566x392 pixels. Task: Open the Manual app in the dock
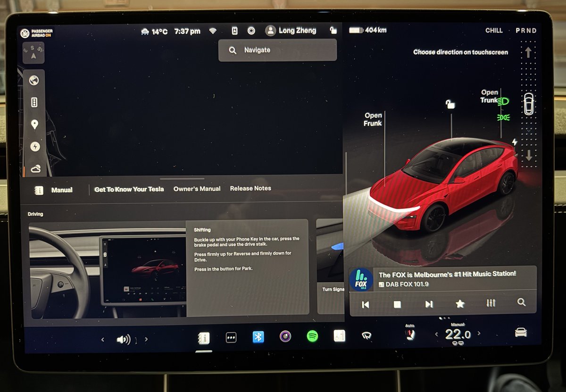[x=204, y=338]
